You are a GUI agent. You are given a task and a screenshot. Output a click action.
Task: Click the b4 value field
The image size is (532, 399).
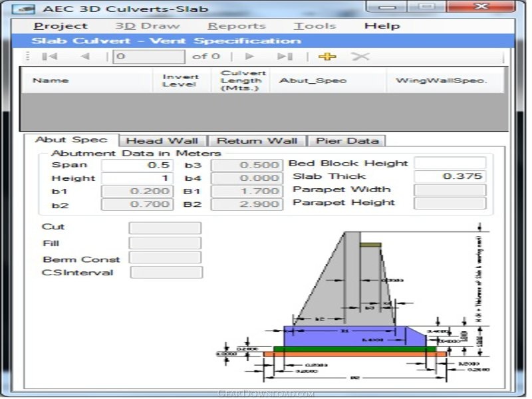[247, 178]
